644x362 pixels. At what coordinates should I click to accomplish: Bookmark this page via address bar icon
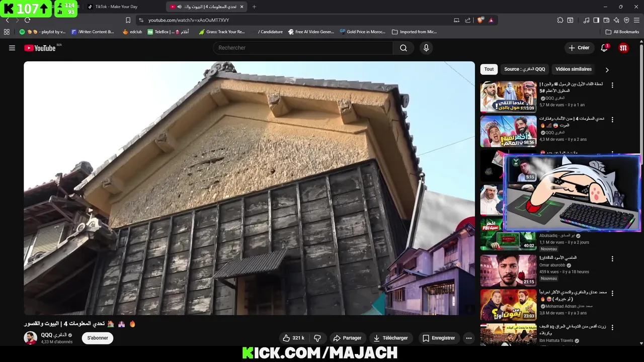[x=128, y=20]
